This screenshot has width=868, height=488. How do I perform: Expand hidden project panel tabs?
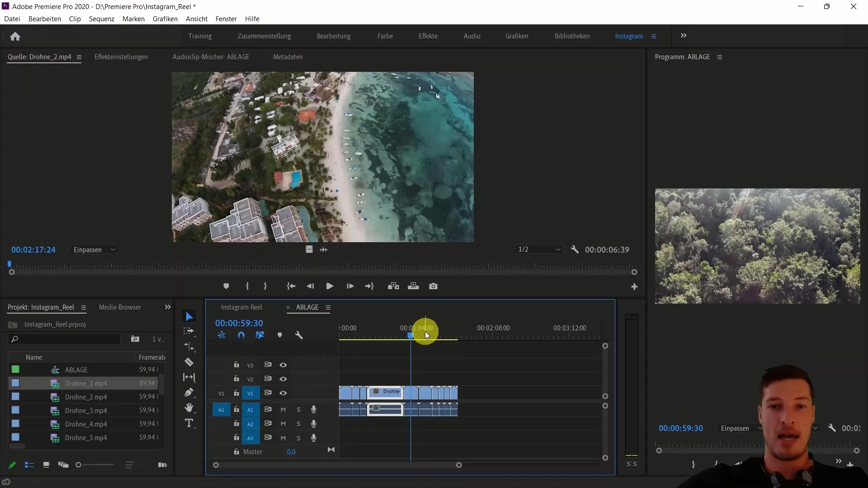[168, 307]
